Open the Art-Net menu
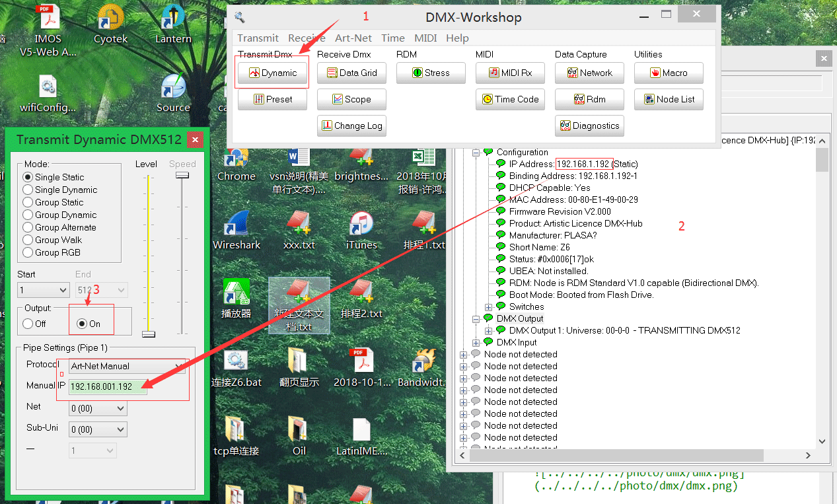This screenshot has width=837, height=504. (353, 38)
